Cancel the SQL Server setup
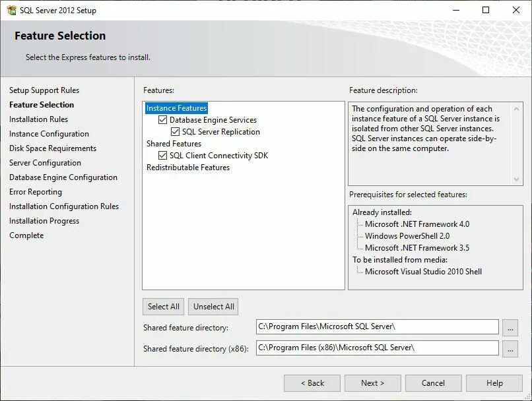Viewport: 532px width, 401px height. tap(433, 383)
